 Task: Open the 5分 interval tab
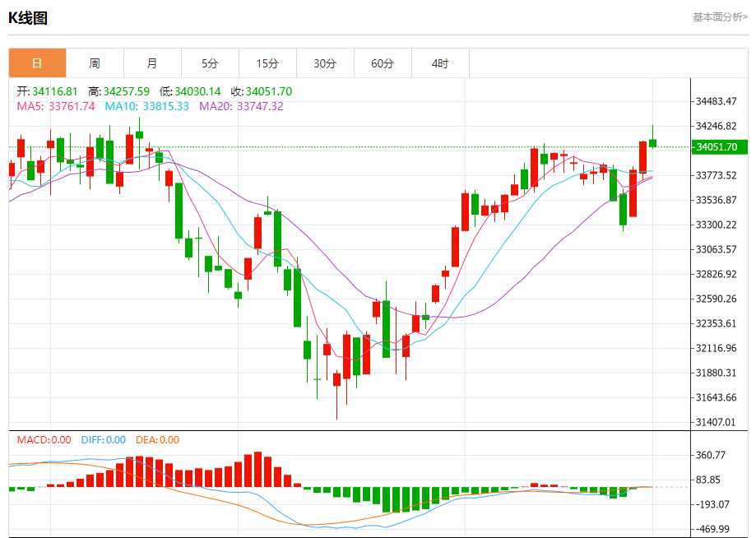[210, 63]
